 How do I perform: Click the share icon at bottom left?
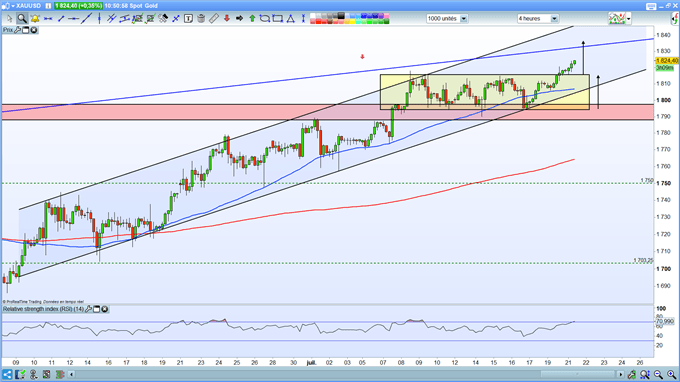point(7,374)
